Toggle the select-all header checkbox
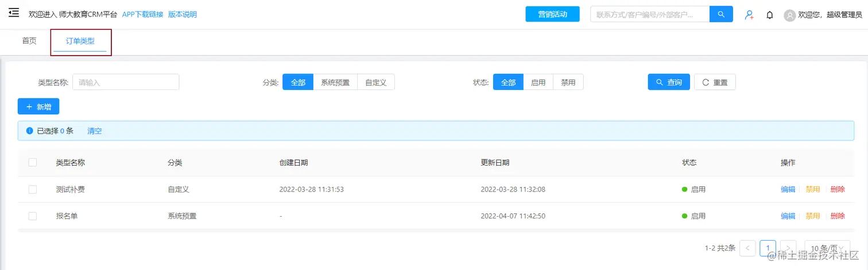Viewport: 868px width, 270px height. point(33,162)
